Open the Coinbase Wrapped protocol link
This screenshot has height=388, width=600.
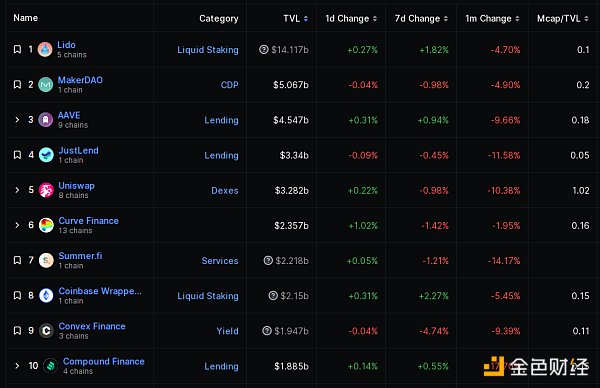(100, 291)
